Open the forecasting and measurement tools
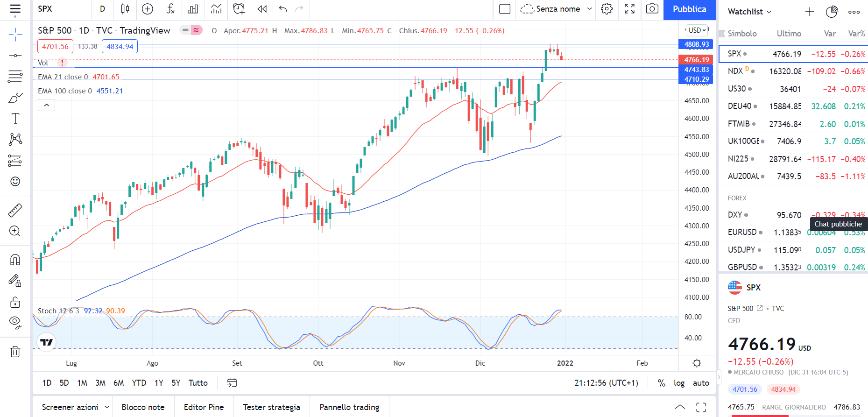Image resolution: width=868 pixels, height=417 pixels. click(x=15, y=161)
